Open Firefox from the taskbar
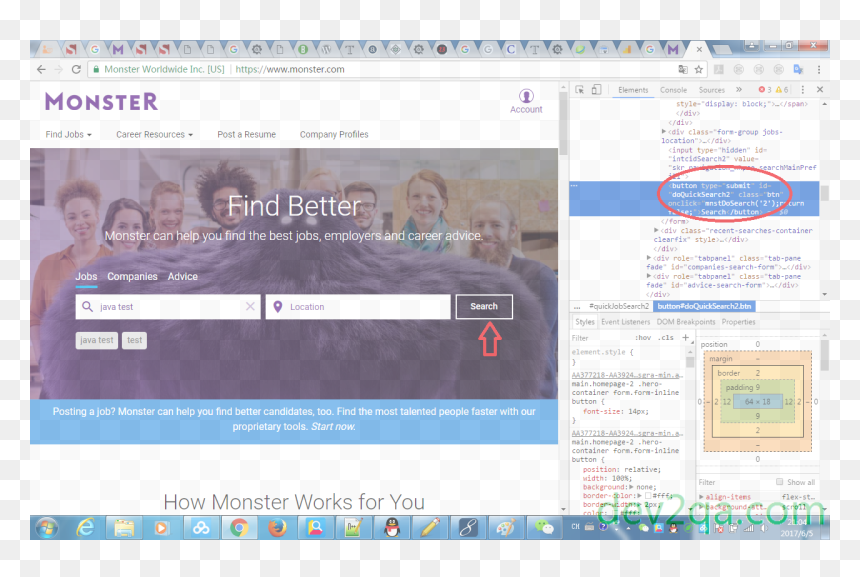860x577 pixels. (277, 528)
